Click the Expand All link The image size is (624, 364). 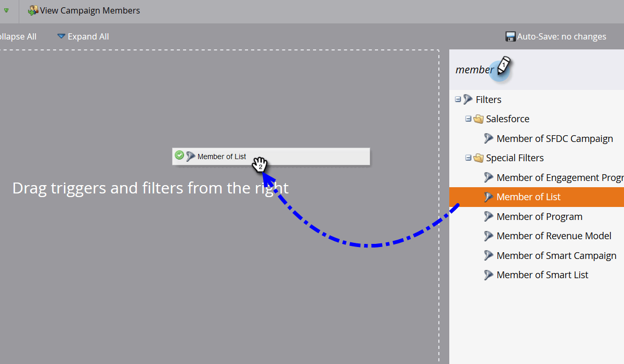point(88,36)
